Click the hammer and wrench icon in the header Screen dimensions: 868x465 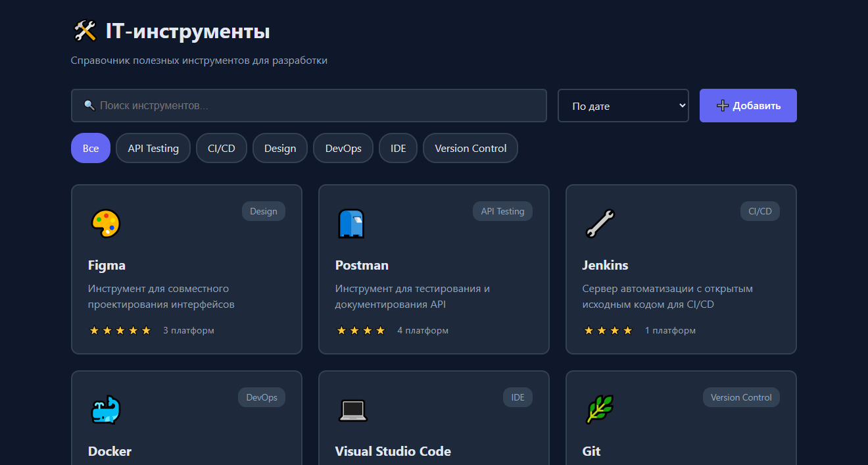click(x=86, y=30)
